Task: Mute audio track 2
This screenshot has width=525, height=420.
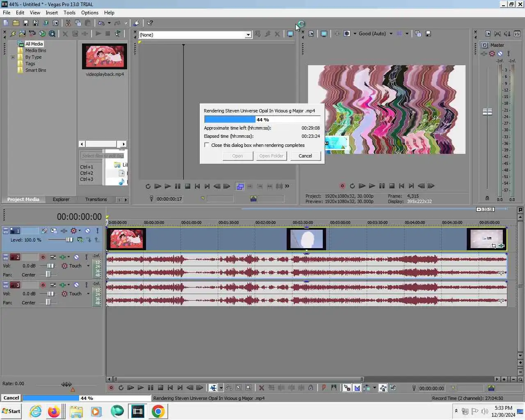Action: 76,257
